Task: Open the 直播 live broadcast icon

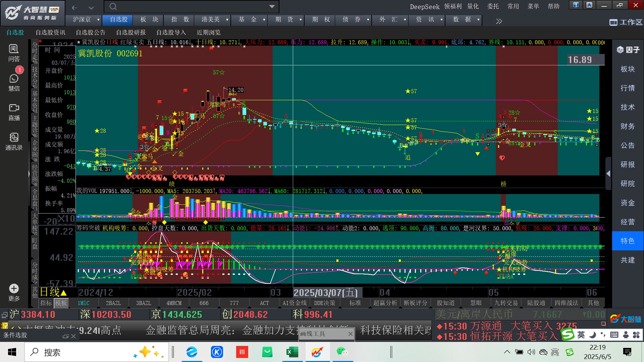Action: tap(14, 112)
